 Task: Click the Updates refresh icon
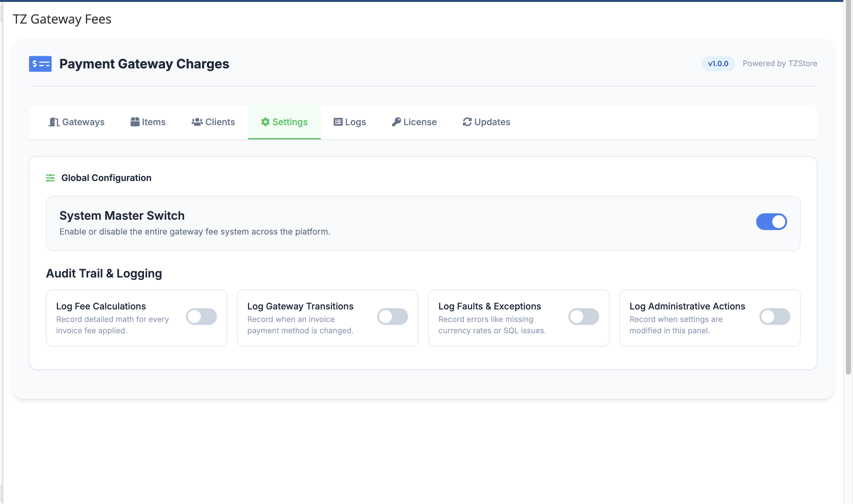(x=466, y=122)
